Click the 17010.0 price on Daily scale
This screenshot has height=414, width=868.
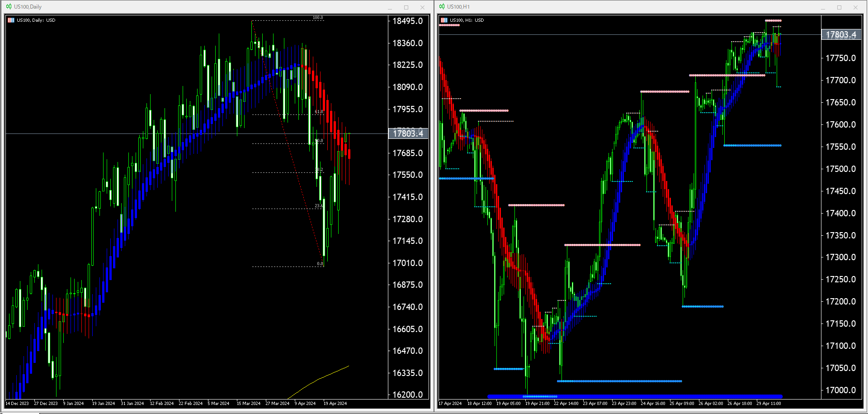pyautogui.click(x=408, y=263)
